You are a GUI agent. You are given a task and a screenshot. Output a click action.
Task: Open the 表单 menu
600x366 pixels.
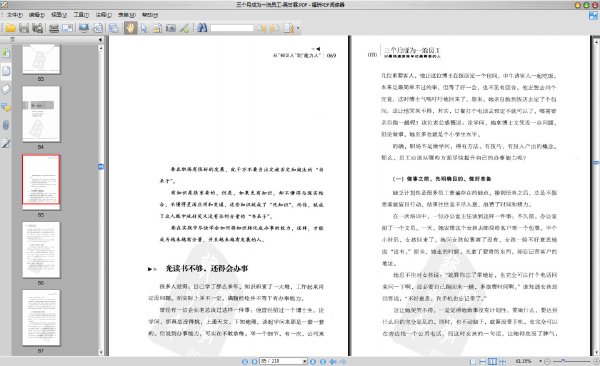click(126, 15)
